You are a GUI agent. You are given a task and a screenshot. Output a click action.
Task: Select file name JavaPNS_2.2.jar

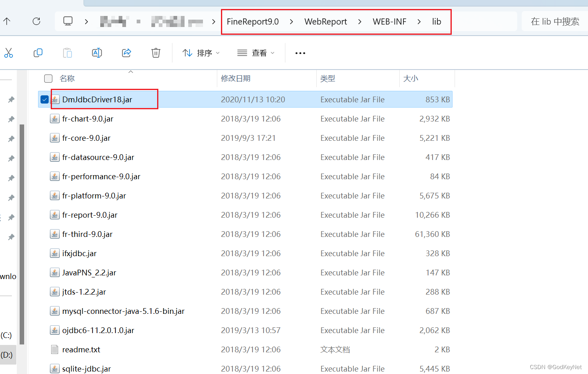(x=89, y=273)
